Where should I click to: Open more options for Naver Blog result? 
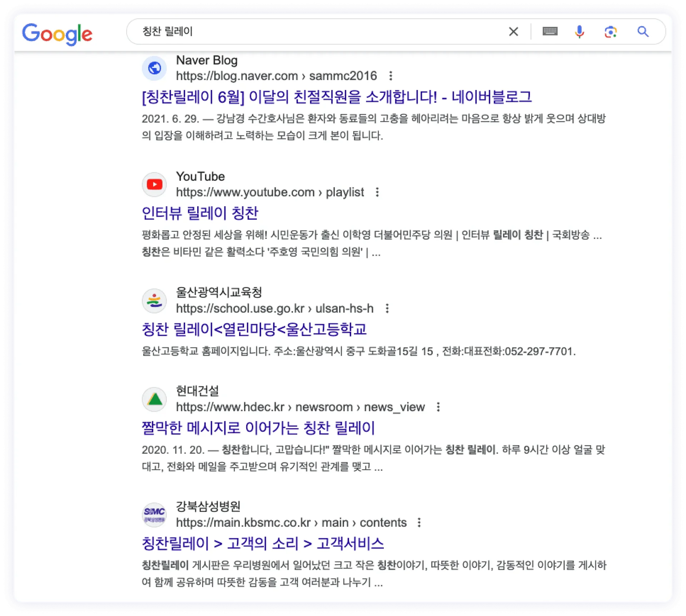[x=391, y=76]
